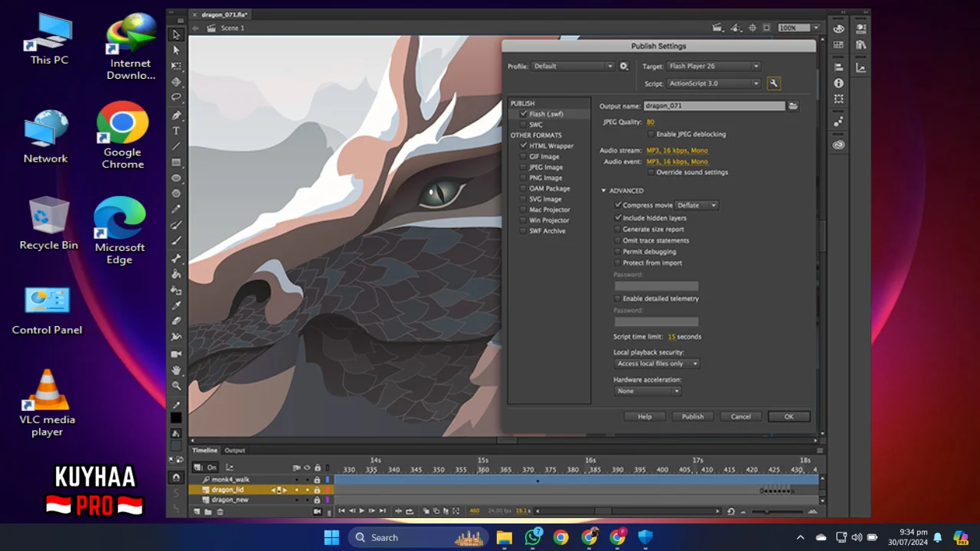
Task: Select the dragon_new layer
Action: (x=230, y=500)
